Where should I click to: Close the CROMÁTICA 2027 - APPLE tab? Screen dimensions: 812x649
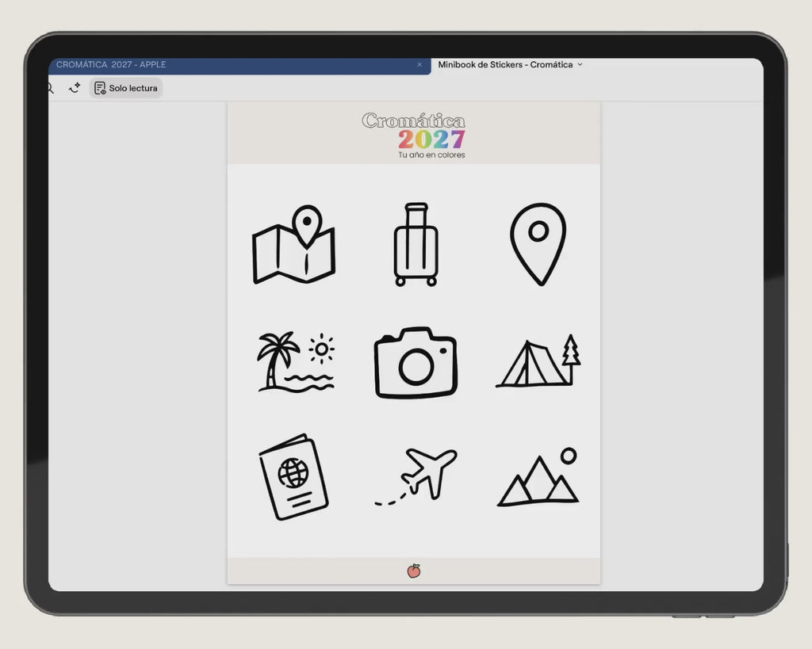(419, 65)
